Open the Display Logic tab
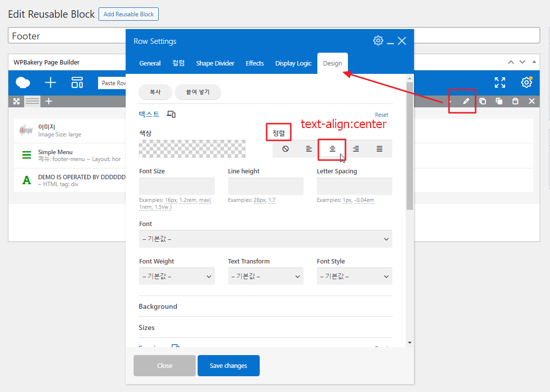The height and width of the screenshot is (392, 550). [x=293, y=63]
